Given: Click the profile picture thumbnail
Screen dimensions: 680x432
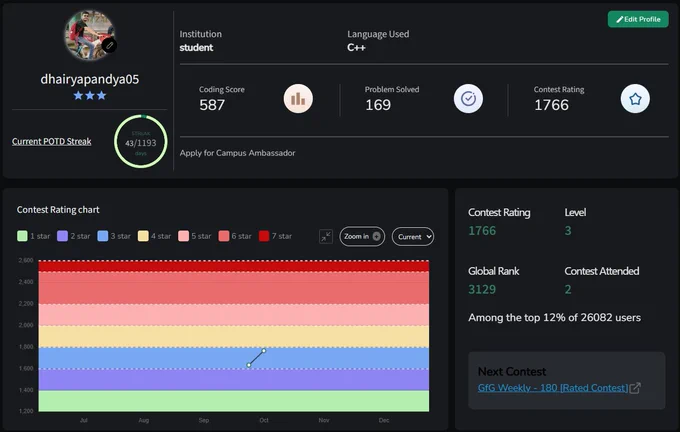Looking at the screenshot, I should coord(89,35).
